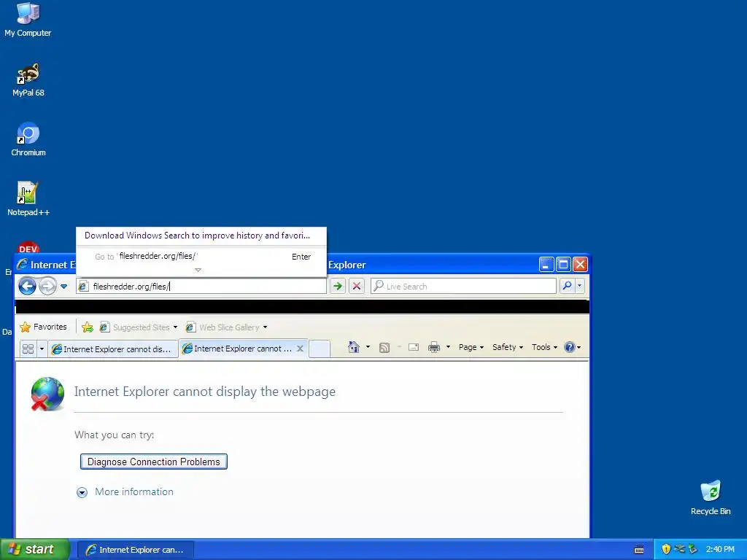
Task: Click the green Go arrow button
Action: coord(337,286)
